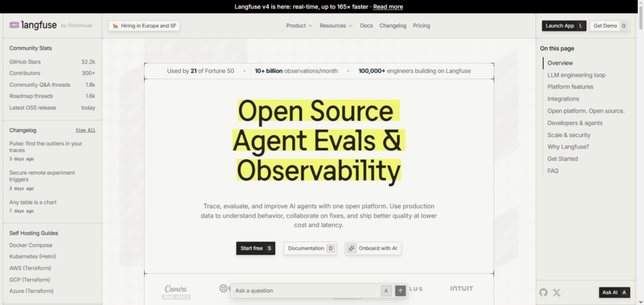Expand the Product menu
Screen dimensions: 644x305
click(x=299, y=25)
